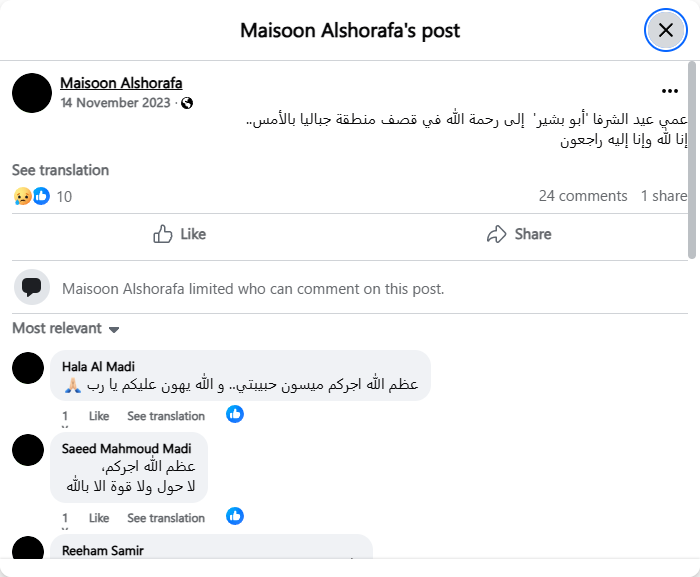Open Saeed Mahmoud Madi's profile avatar
This screenshot has height=577, width=700.
coord(28,450)
